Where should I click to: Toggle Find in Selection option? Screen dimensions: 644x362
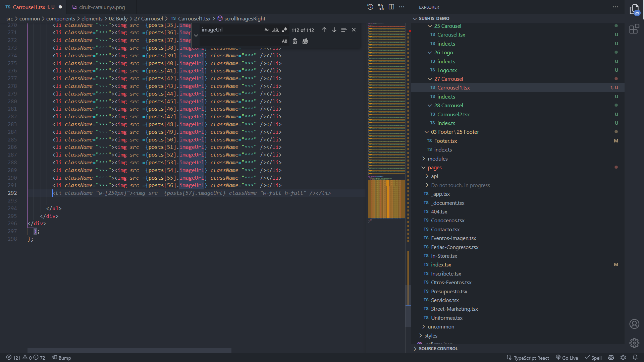(344, 30)
